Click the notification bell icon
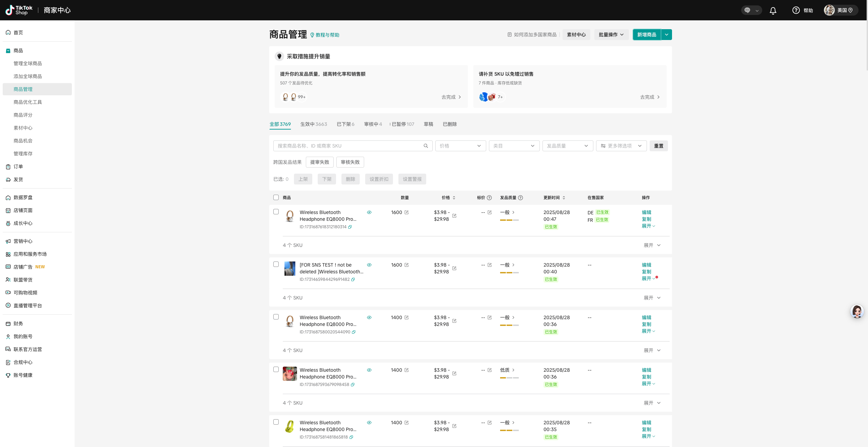 (x=773, y=11)
